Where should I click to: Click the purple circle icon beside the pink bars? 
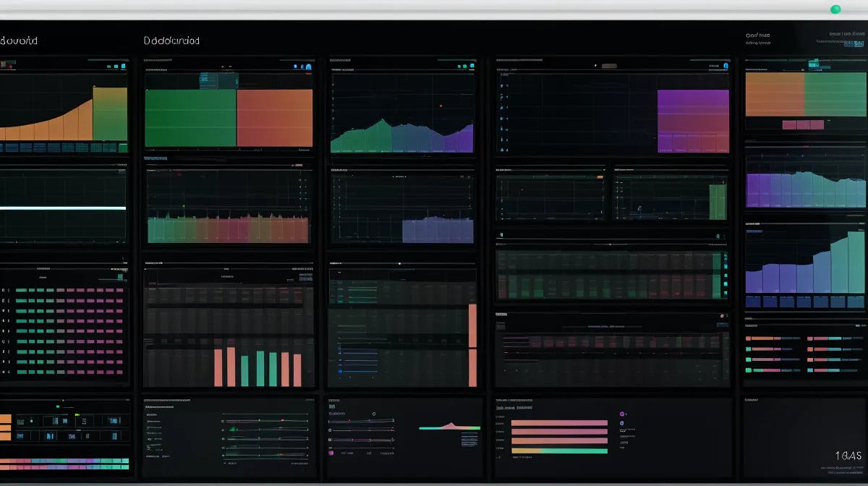(621, 414)
